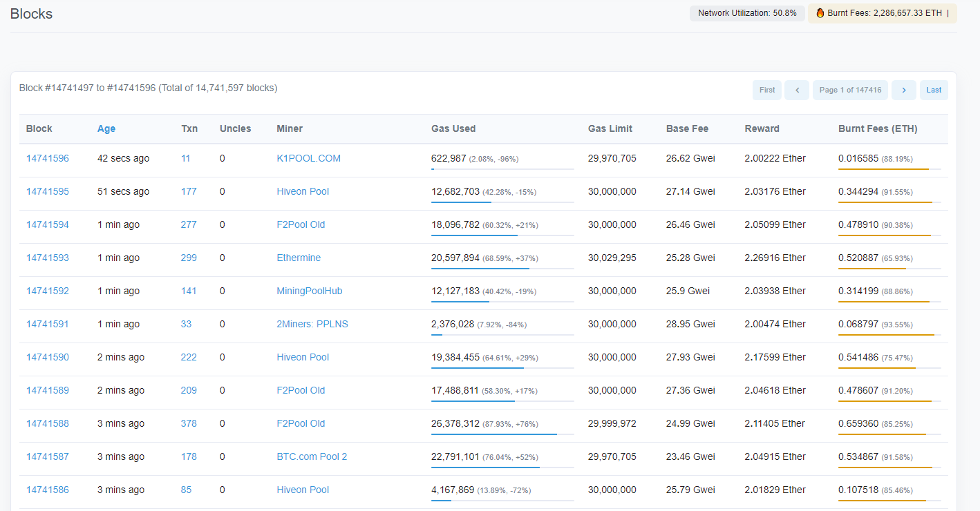Click the previous page chevron arrow

pyautogui.click(x=797, y=90)
